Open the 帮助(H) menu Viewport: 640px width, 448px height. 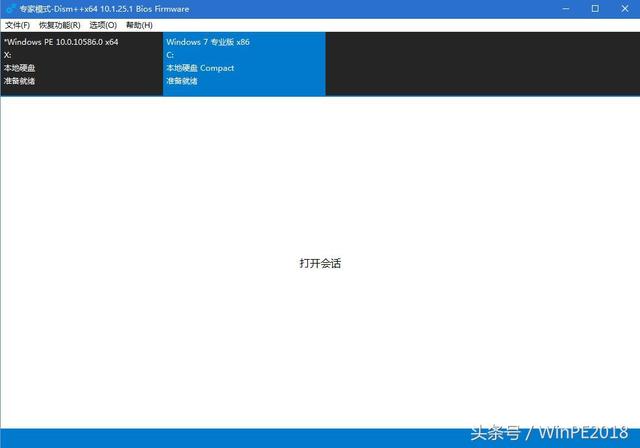click(139, 25)
